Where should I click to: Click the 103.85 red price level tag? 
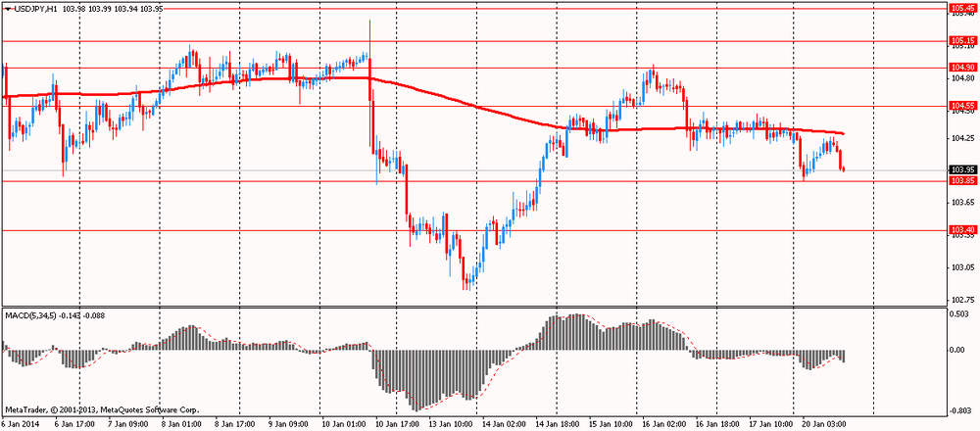pyautogui.click(x=962, y=180)
